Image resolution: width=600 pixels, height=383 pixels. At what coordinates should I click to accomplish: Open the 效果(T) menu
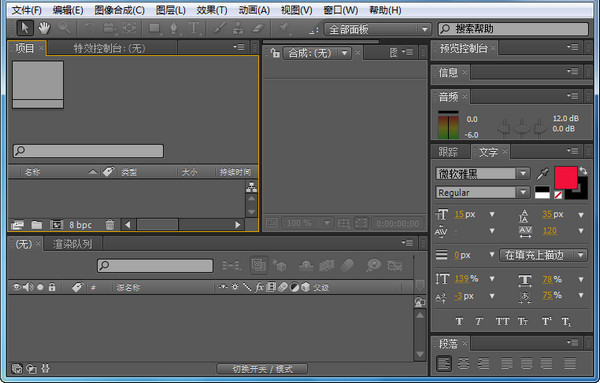click(212, 10)
